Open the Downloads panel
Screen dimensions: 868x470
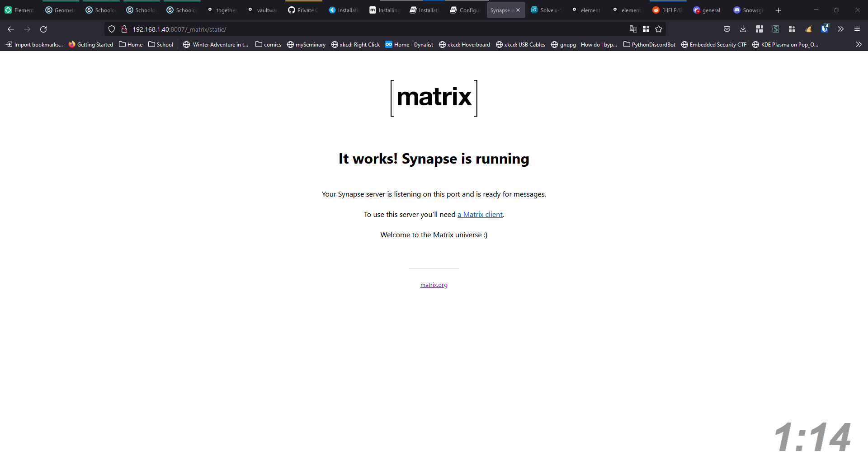click(743, 29)
